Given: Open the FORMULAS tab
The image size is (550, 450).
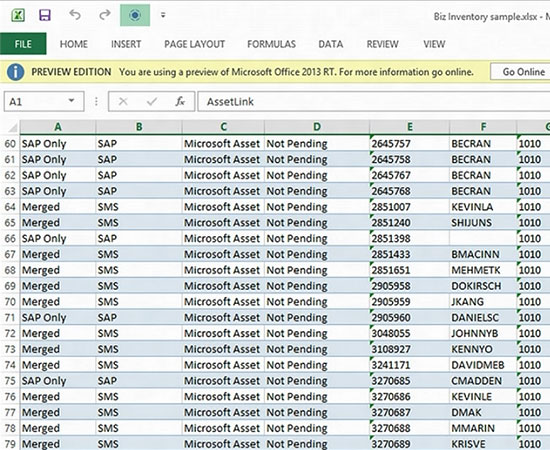Looking at the screenshot, I should coord(271,44).
